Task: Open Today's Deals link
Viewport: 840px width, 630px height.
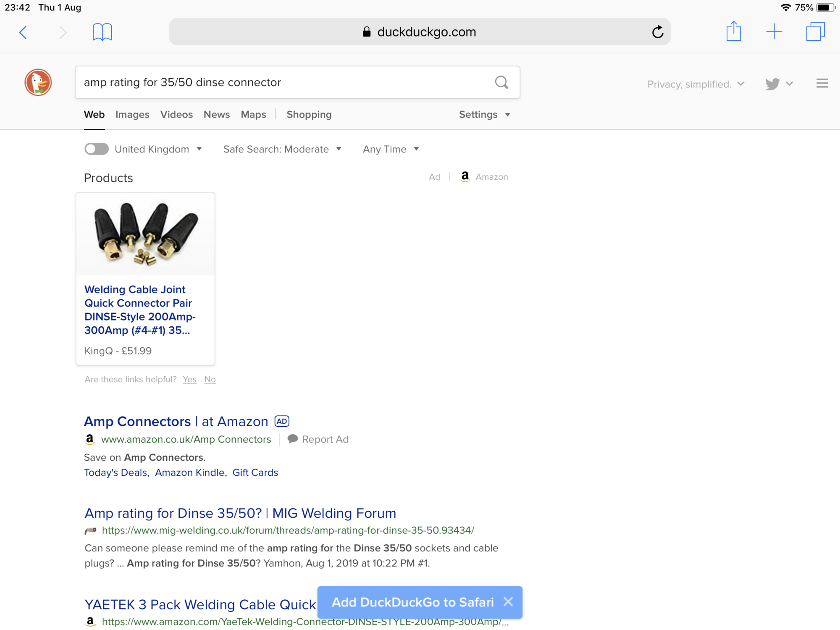Action: [x=116, y=472]
